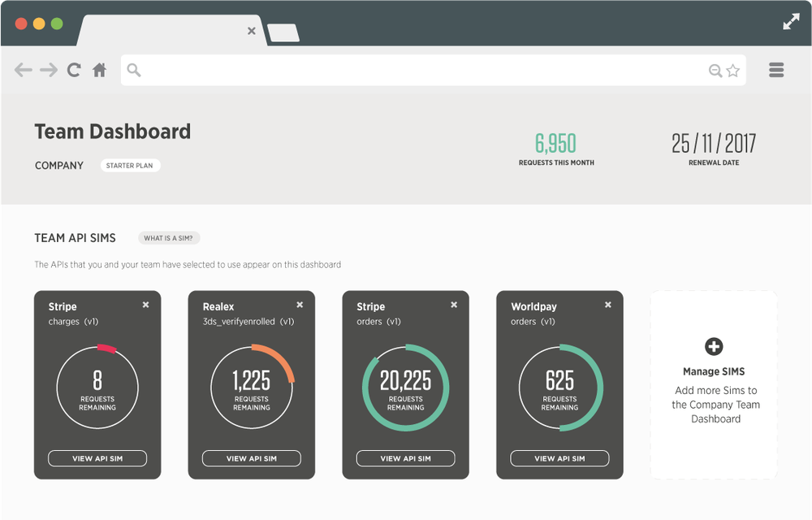The width and height of the screenshot is (812, 520).
Task: Click the Add more Sims description text
Action: click(715, 405)
